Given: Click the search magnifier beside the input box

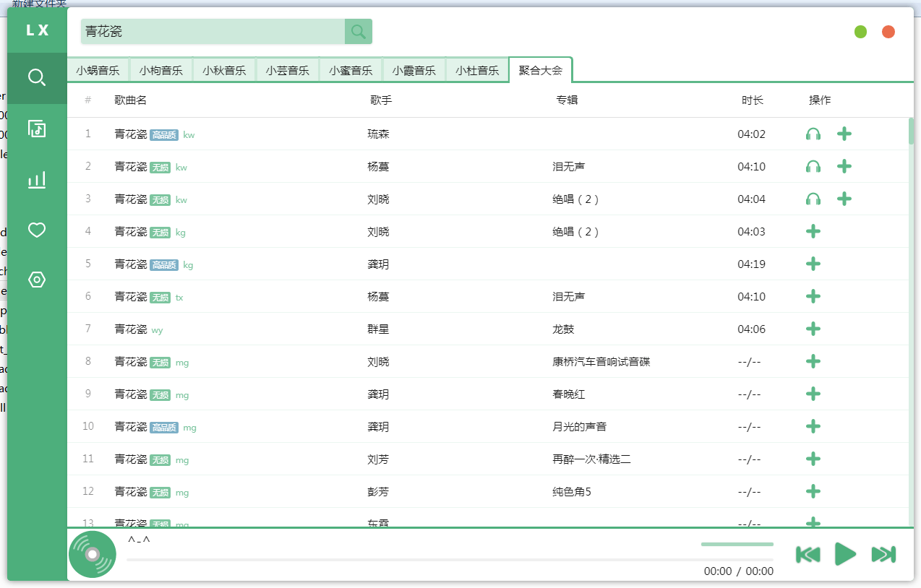Looking at the screenshot, I should (359, 31).
